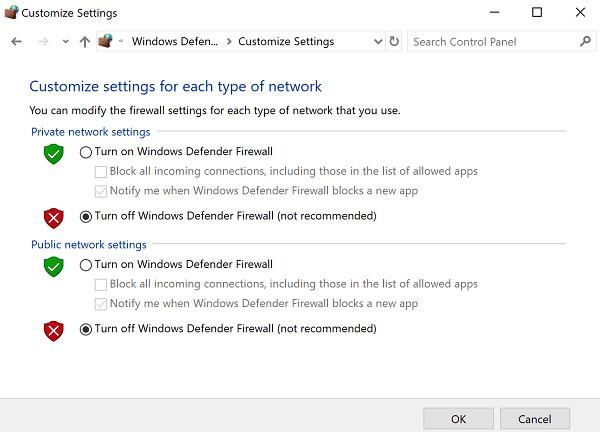Click green shield under Private network settings
The width and height of the screenshot is (600, 432).
coord(54,154)
